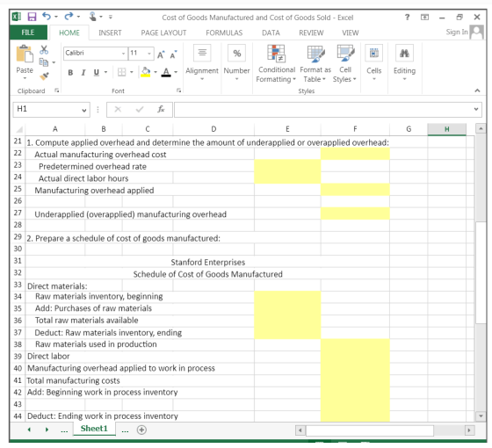Open Font dialog launcher
Viewport: 492px width, 448px height.
click(x=179, y=90)
